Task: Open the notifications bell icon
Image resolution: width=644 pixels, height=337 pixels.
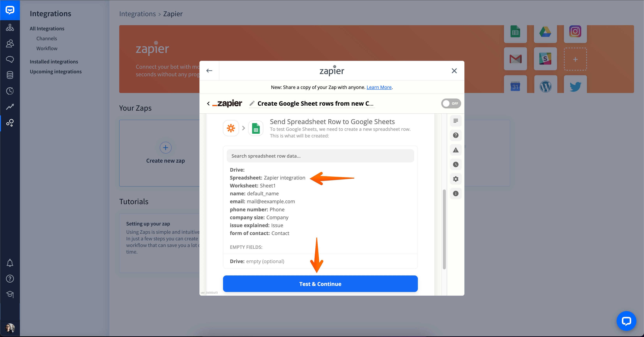Action: point(10,263)
